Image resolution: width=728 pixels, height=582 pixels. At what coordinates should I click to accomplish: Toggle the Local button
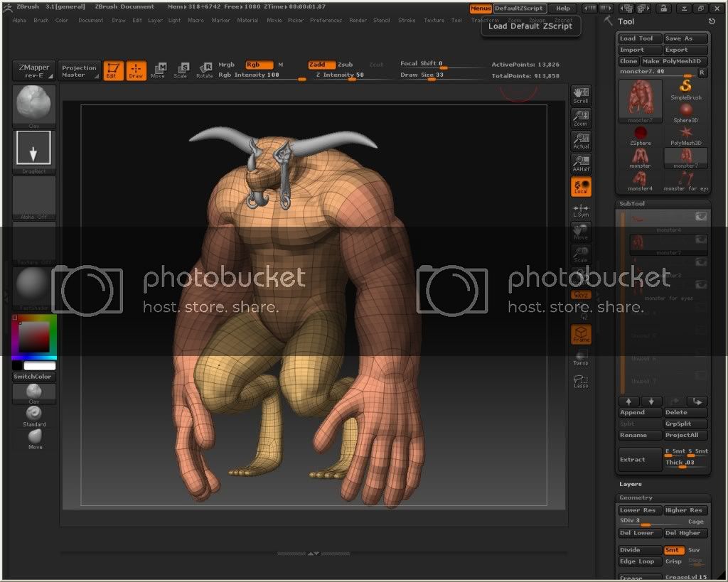point(581,186)
